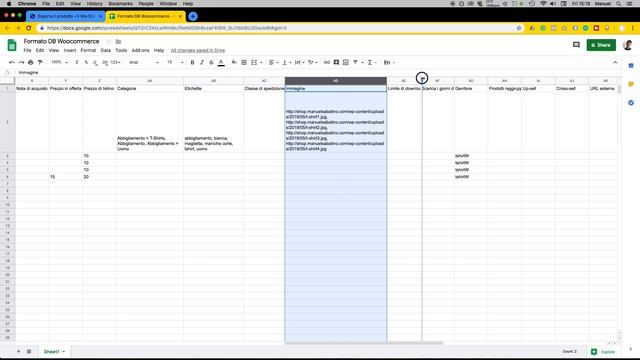Click the Chrome address bar
Viewport: 640px width, 360px height.
pyautogui.click(x=278, y=28)
